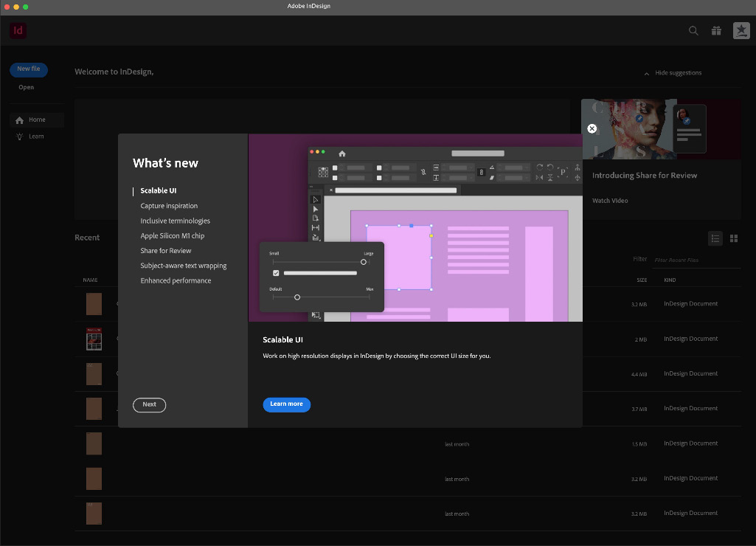Open the thumbnail in the 4.4 MB row
Screen dimensions: 756x546
click(x=94, y=374)
